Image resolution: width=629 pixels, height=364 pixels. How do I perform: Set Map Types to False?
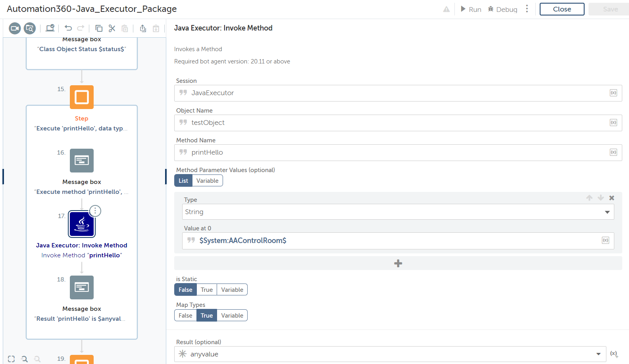tap(185, 316)
